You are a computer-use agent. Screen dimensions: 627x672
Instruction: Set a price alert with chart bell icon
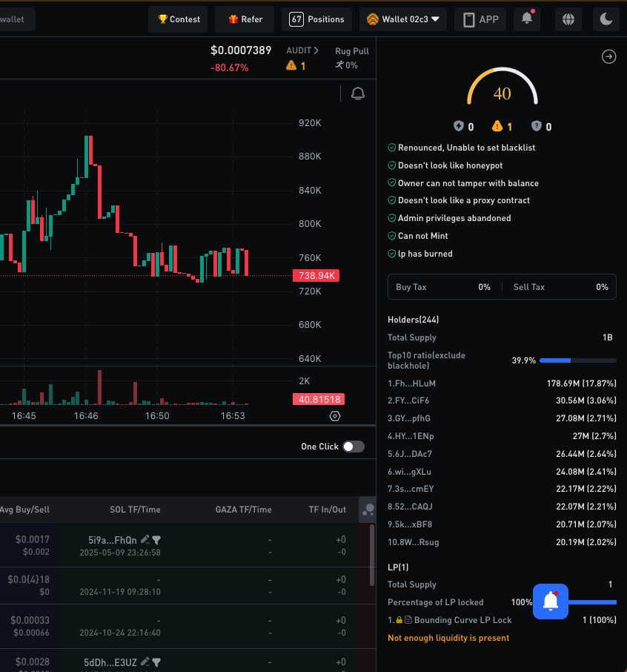(x=358, y=93)
